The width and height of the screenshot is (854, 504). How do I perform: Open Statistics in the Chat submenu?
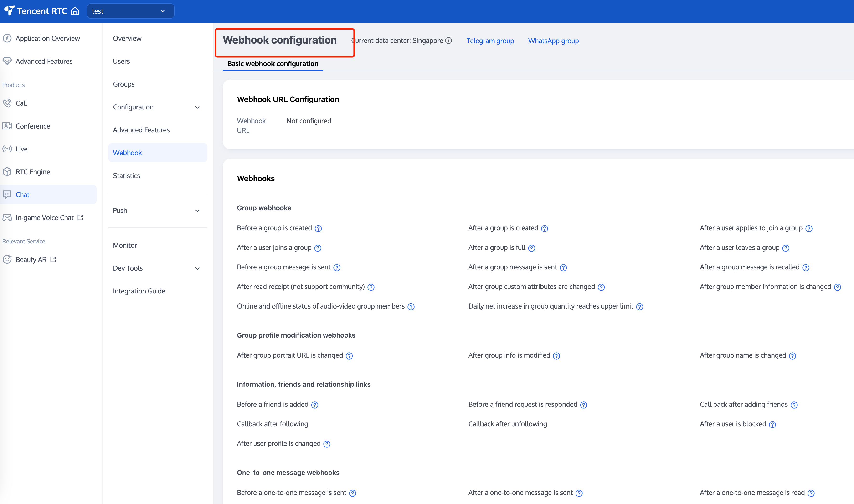pyautogui.click(x=126, y=175)
